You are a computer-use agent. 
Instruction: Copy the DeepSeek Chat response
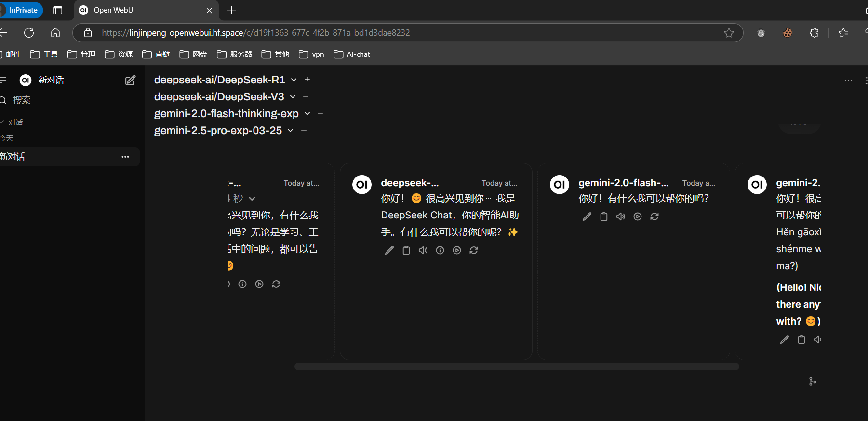point(406,250)
